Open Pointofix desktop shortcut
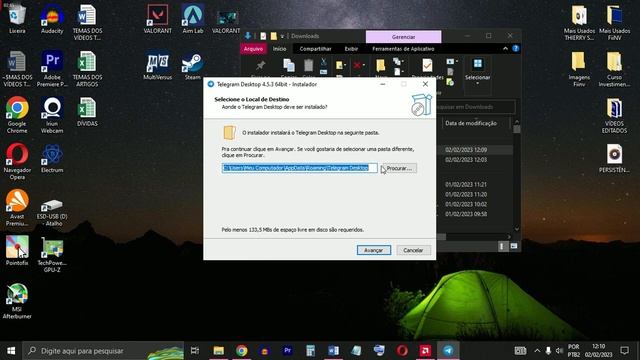This screenshot has height=360, width=640. [x=17, y=251]
